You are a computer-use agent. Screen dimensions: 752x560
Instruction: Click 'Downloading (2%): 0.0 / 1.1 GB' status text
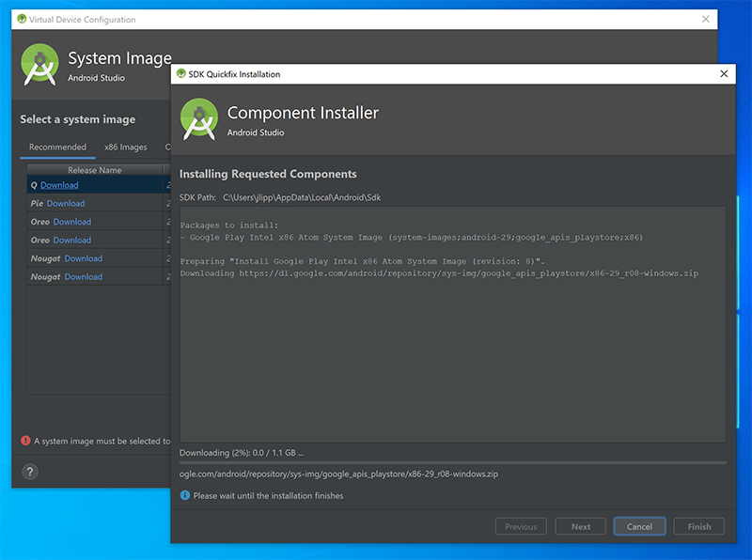click(x=242, y=453)
